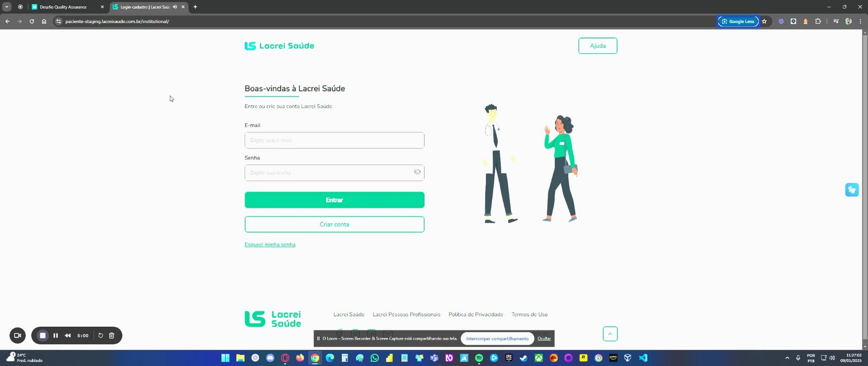Open Steam from the taskbar

(523, 358)
